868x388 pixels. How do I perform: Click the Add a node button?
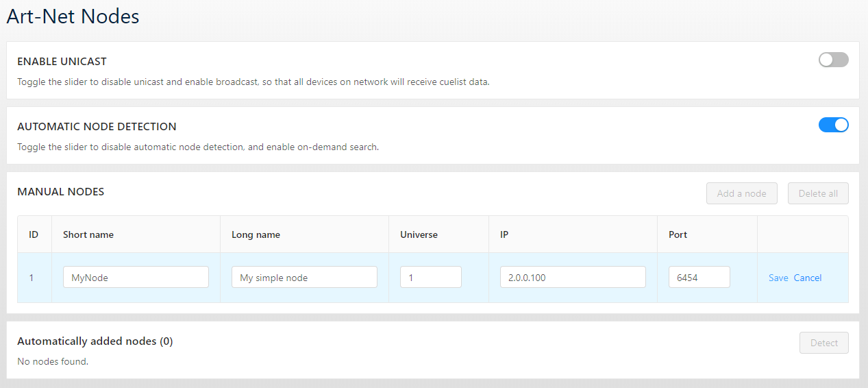pyautogui.click(x=741, y=193)
